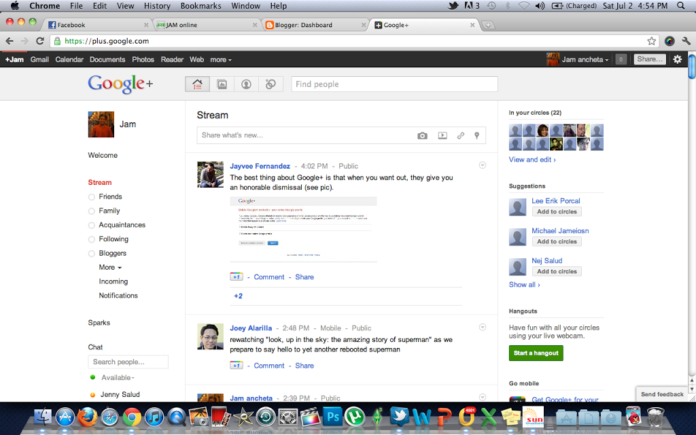The width and height of the screenshot is (696, 435).
Task: Open uTorrent from the Dock
Action: click(x=355, y=417)
